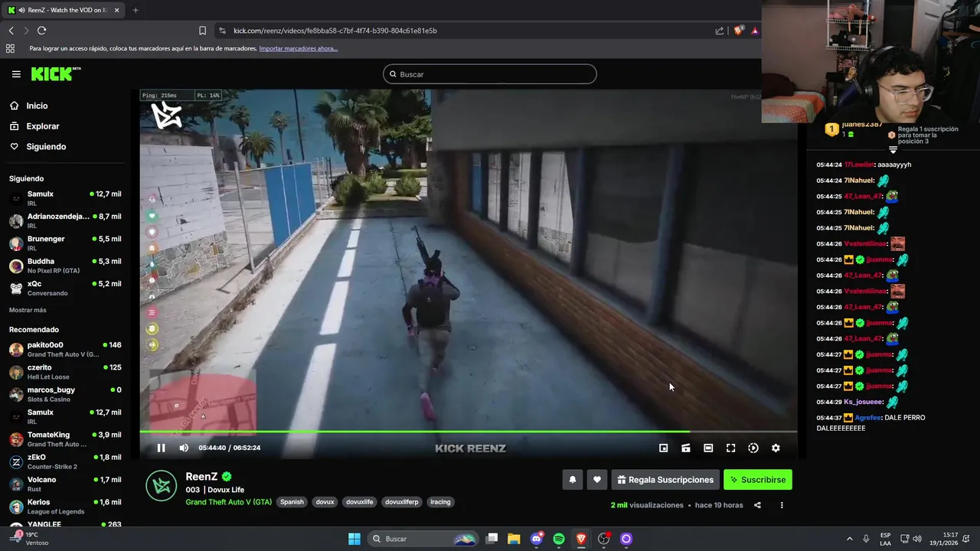
Task: Open the playback speed control
Action: pos(753,448)
